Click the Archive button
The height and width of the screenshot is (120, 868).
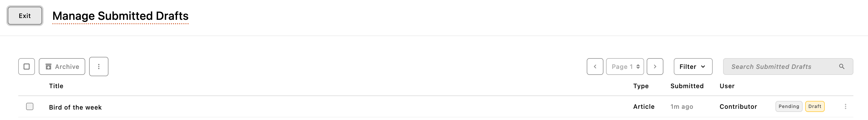[x=62, y=67]
